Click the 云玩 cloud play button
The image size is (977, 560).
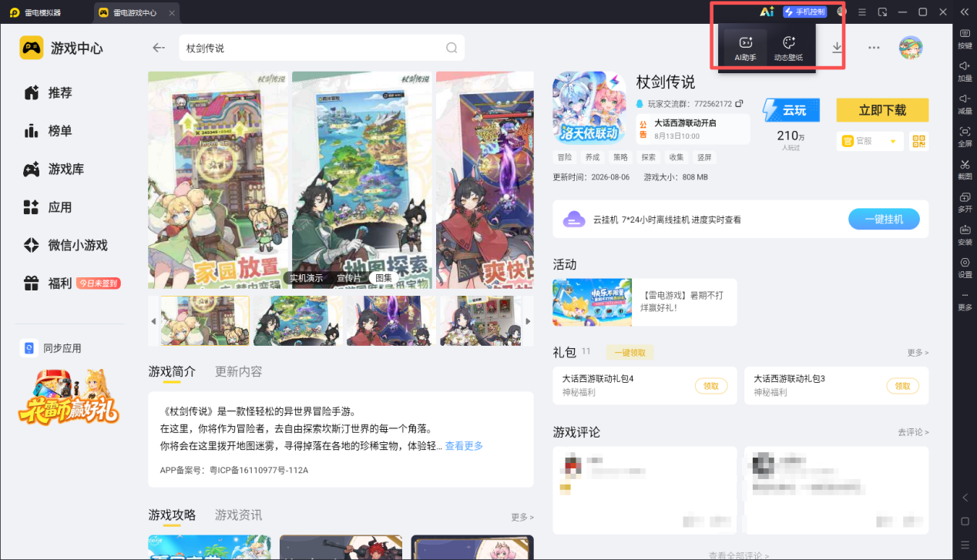click(x=791, y=110)
